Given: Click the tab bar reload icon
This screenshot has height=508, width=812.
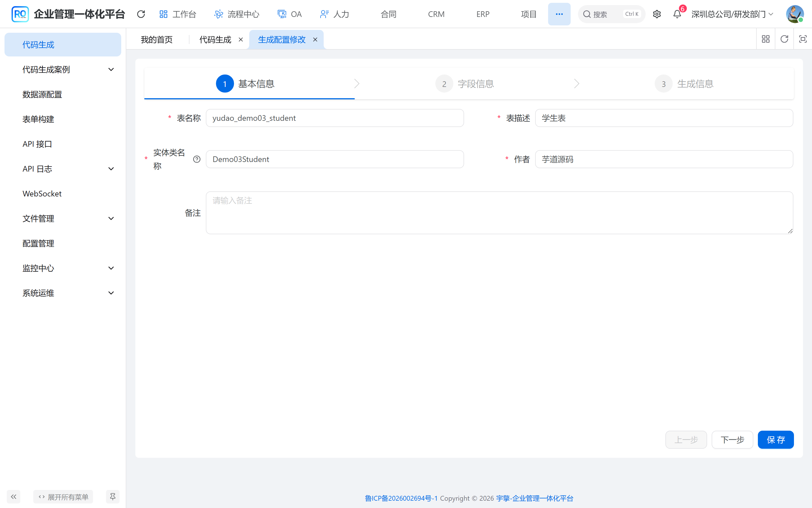Looking at the screenshot, I should point(784,39).
